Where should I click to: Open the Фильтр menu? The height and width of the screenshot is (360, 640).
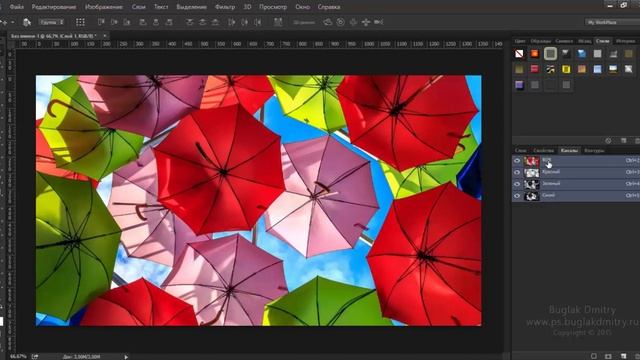[x=225, y=7]
